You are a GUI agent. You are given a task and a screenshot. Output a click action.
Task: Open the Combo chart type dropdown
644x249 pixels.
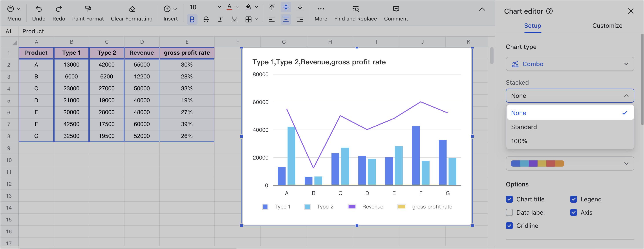(x=570, y=64)
